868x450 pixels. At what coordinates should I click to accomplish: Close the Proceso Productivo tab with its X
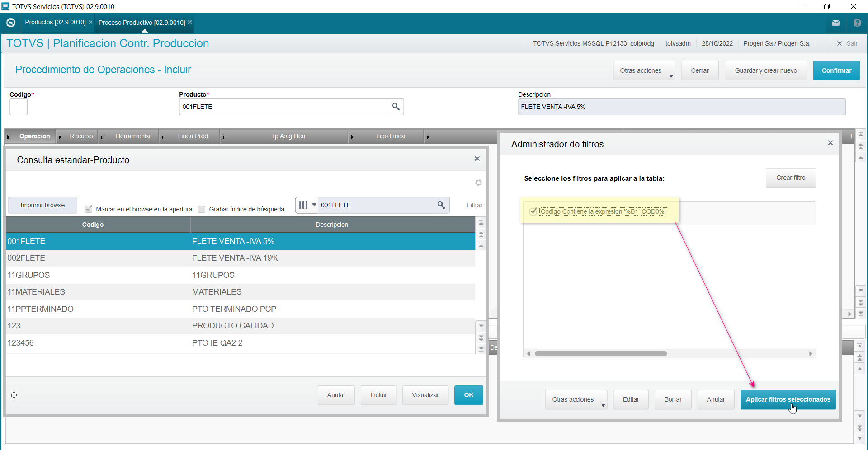(190, 22)
